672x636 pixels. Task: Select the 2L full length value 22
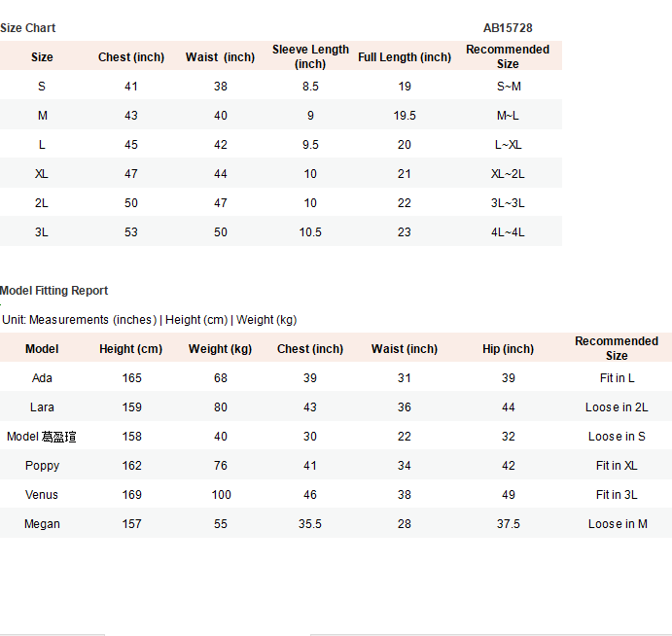coord(405,202)
